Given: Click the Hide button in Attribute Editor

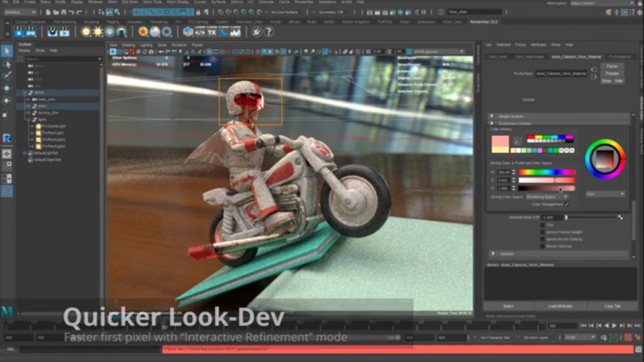Looking at the screenshot, I should point(619,81).
